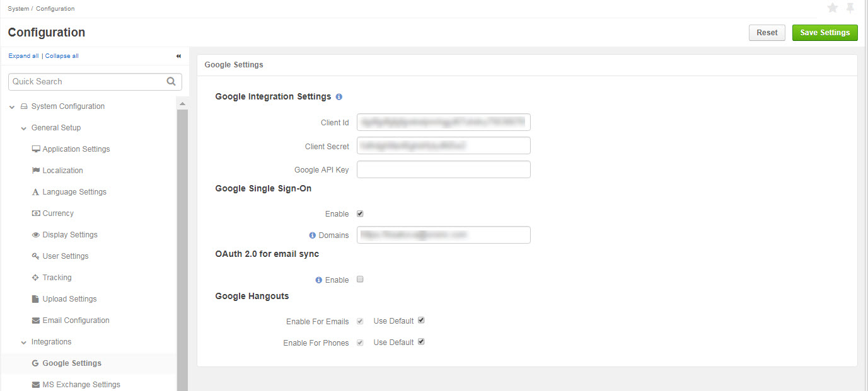Open Language Settings
868x391 pixels.
(74, 192)
